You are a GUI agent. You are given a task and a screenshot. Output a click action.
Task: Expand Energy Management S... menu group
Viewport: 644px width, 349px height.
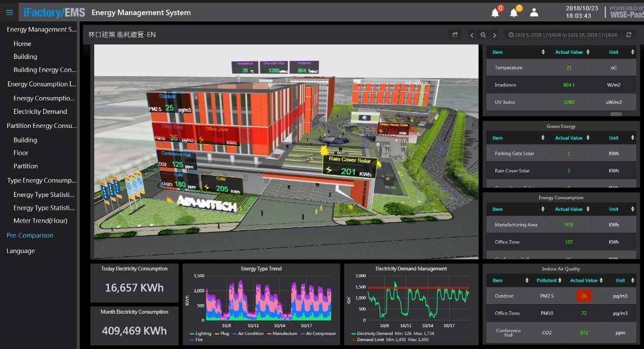[x=42, y=30]
